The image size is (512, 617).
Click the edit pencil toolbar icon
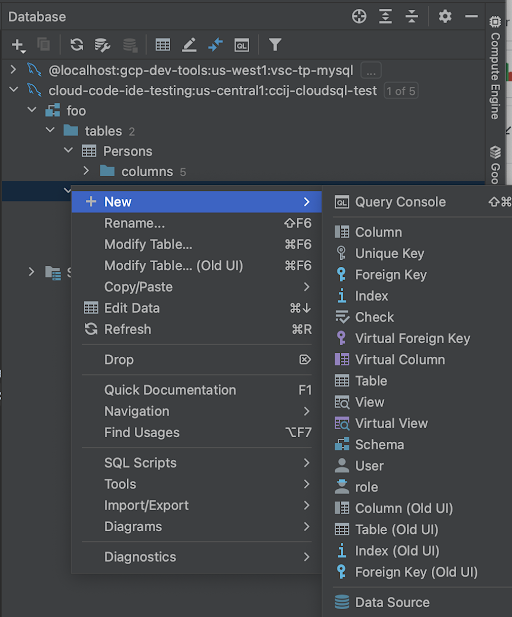(x=189, y=45)
